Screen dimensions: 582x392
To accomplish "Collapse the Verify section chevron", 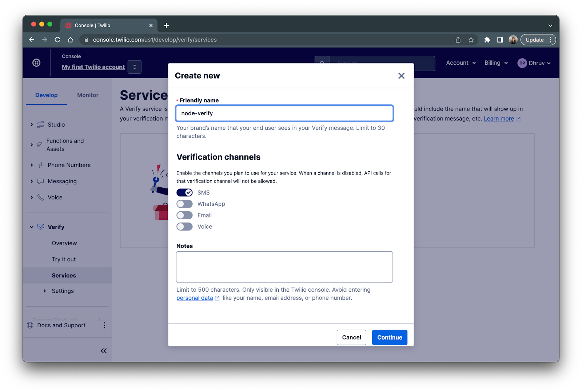I will [x=32, y=227].
